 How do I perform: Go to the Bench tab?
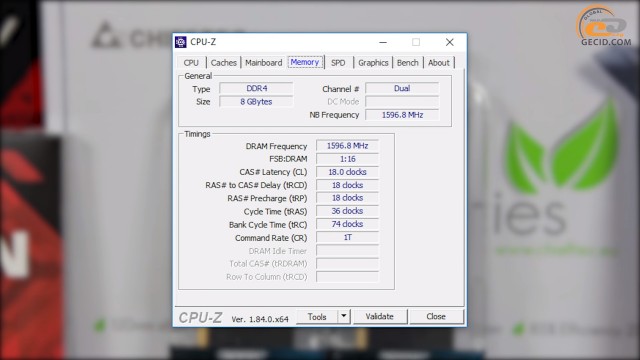pos(407,63)
